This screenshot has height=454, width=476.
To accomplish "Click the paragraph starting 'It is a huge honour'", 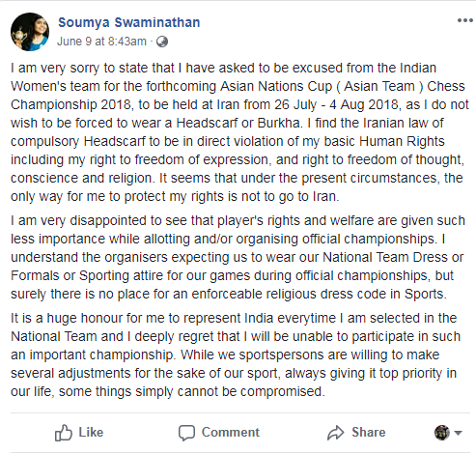I will [x=236, y=355].
